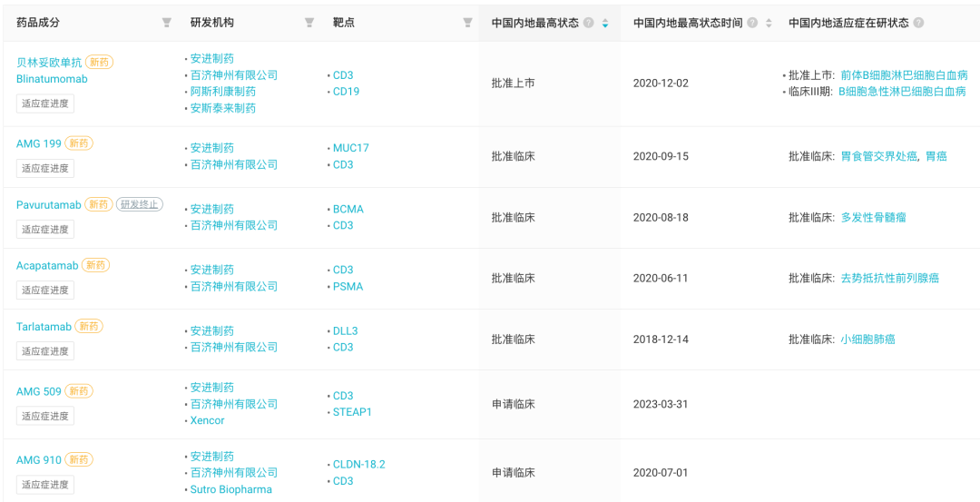Image resolution: width=980 pixels, height=502 pixels.
Task: Click help icon next to 中国内地最高状态
Action: click(x=588, y=23)
